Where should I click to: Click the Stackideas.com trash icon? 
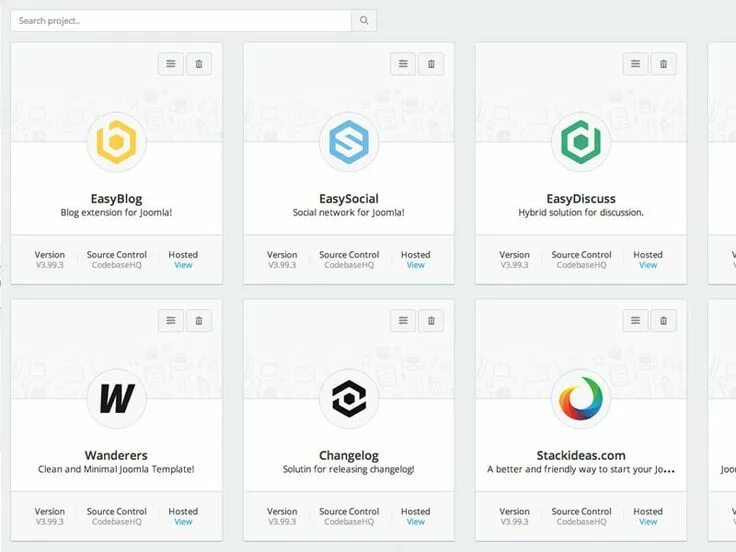coord(664,321)
